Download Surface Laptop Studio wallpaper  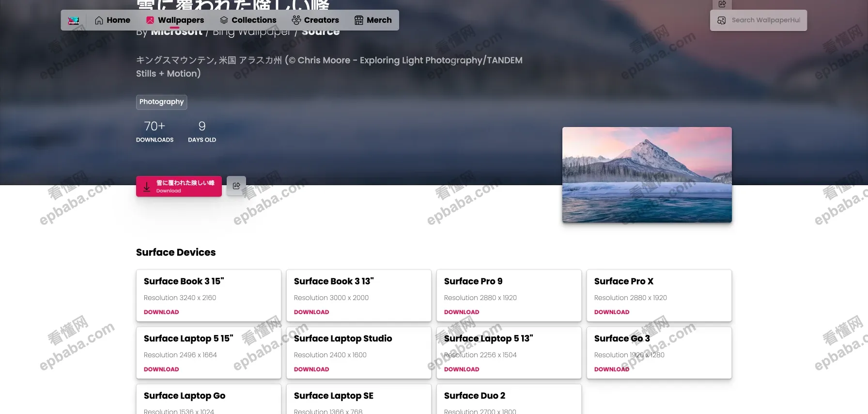tap(311, 369)
